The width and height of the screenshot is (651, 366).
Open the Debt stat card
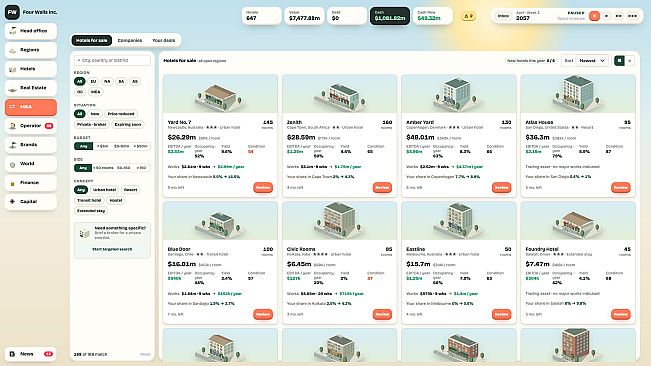click(347, 16)
